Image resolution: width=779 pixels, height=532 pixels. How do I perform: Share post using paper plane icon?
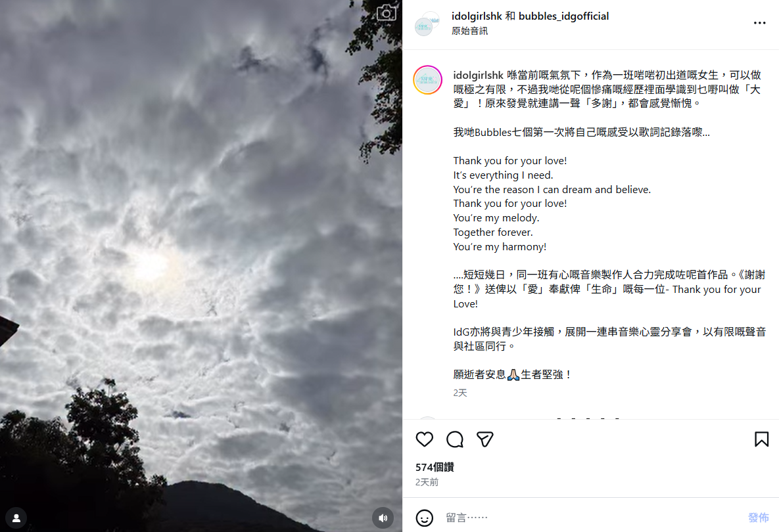485,439
